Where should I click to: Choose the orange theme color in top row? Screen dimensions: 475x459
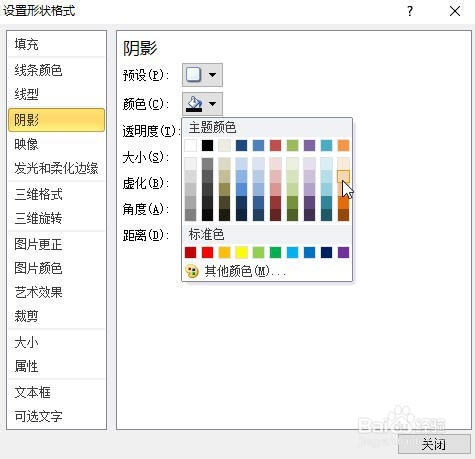click(343, 146)
